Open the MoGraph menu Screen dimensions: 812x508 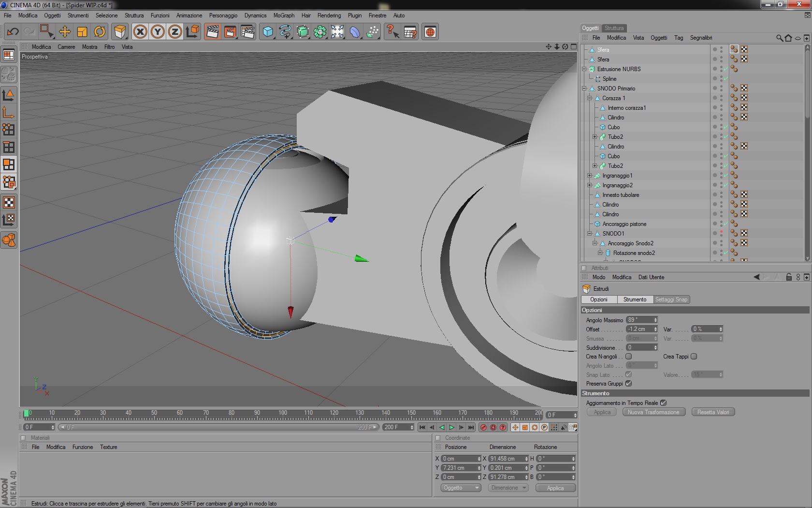[x=284, y=15]
